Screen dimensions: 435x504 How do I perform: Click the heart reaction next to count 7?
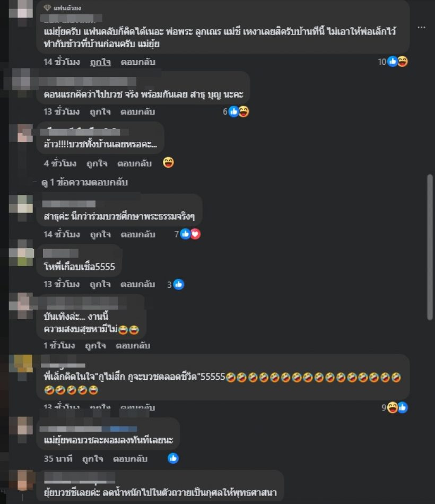[195, 234]
